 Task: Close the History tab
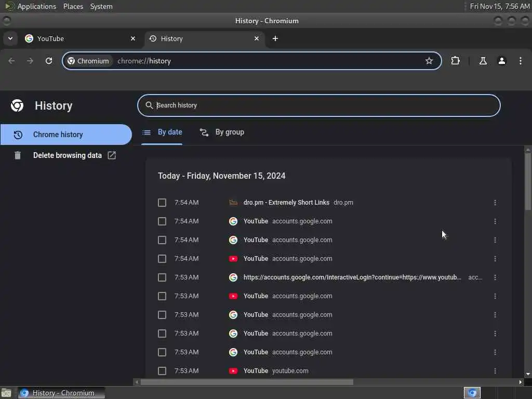pos(257,38)
